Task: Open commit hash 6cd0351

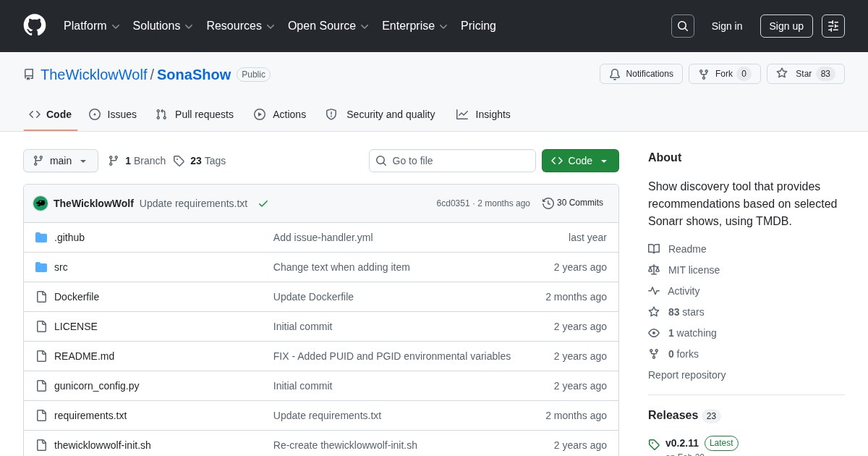Action: click(x=453, y=203)
